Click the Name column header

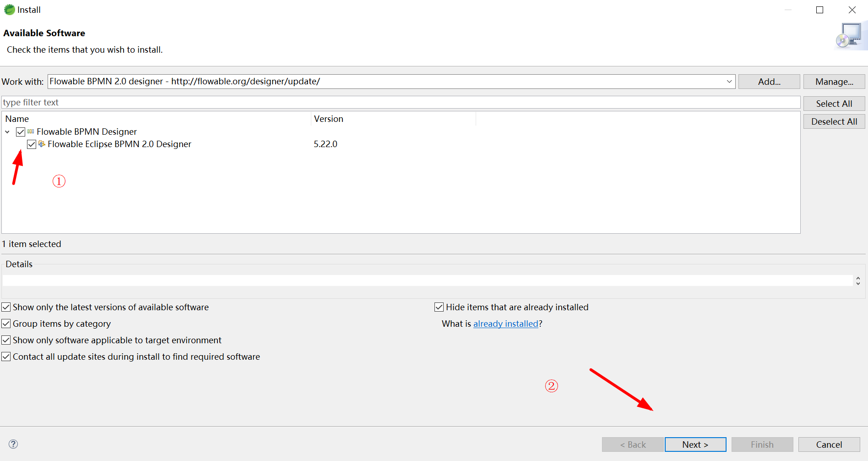[157, 119]
